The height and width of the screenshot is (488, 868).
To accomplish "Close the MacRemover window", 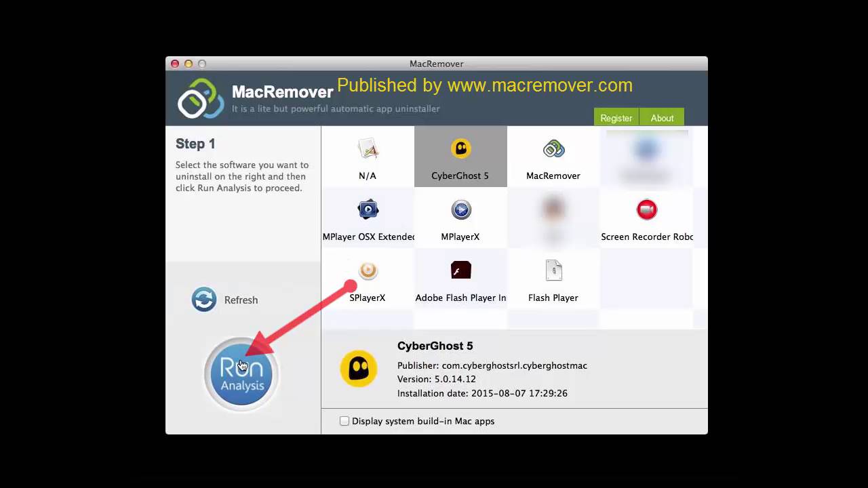I will coord(175,64).
